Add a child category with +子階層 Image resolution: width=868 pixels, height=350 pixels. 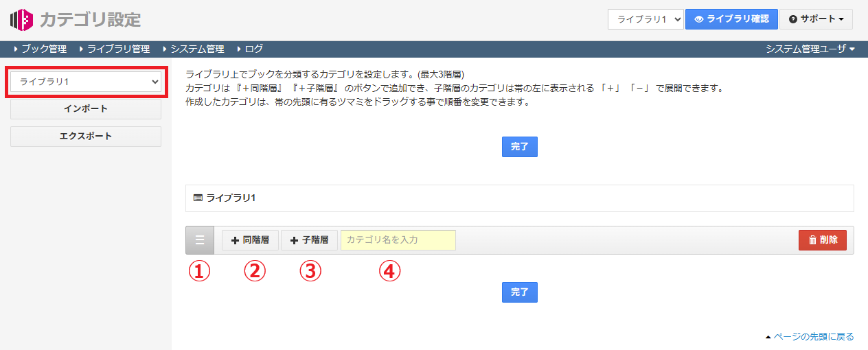309,240
